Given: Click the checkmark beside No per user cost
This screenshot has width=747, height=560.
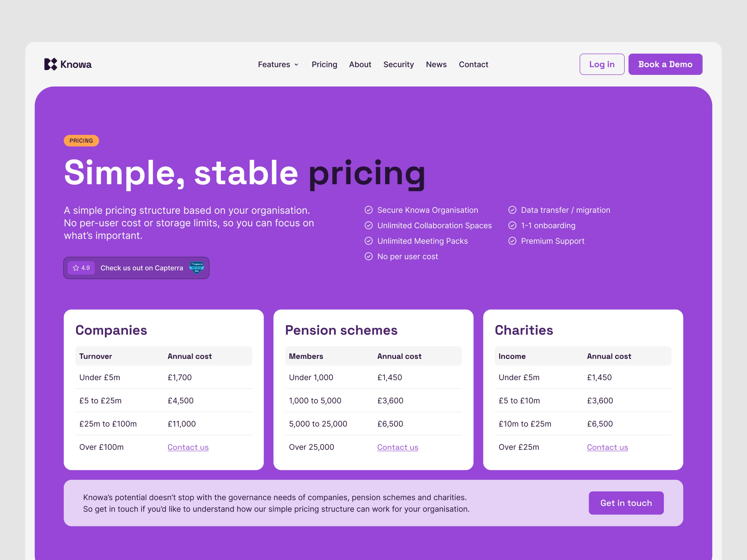Looking at the screenshot, I should [x=368, y=256].
